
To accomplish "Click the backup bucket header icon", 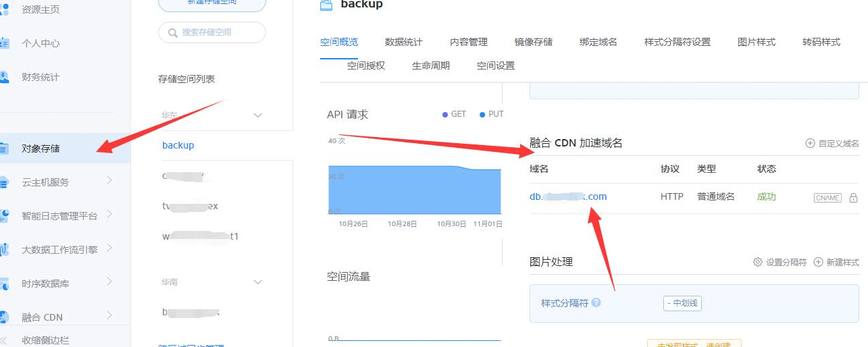I will [327, 4].
